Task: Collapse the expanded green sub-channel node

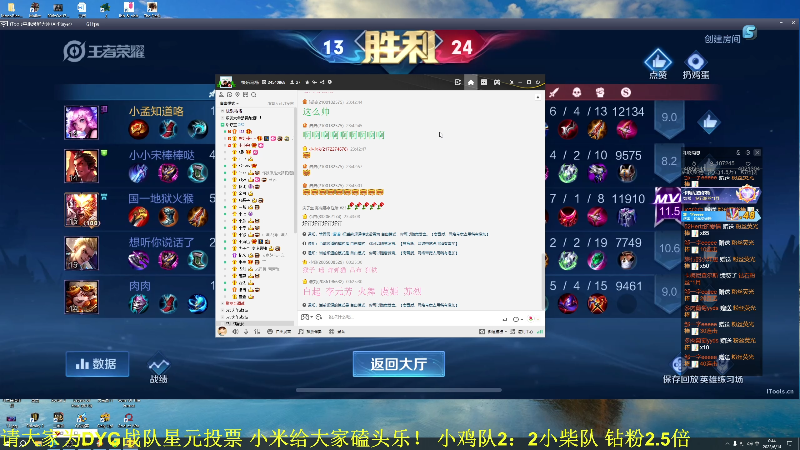Action: tap(222, 124)
